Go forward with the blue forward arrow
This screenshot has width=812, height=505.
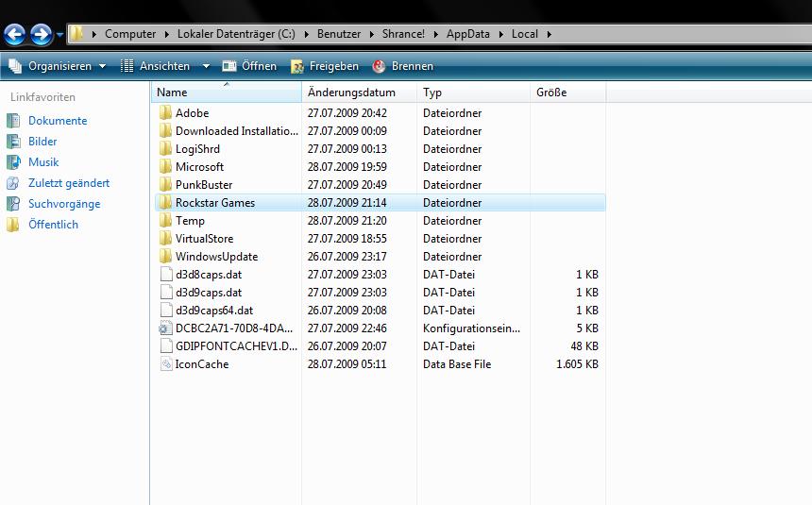(41, 35)
